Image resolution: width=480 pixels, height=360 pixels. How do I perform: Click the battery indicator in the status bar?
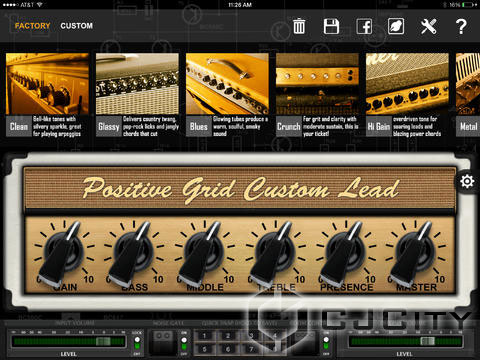[x=470, y=5]
